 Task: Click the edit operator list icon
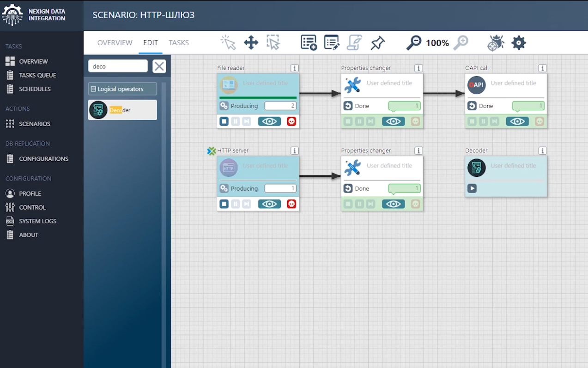[332, 42]
